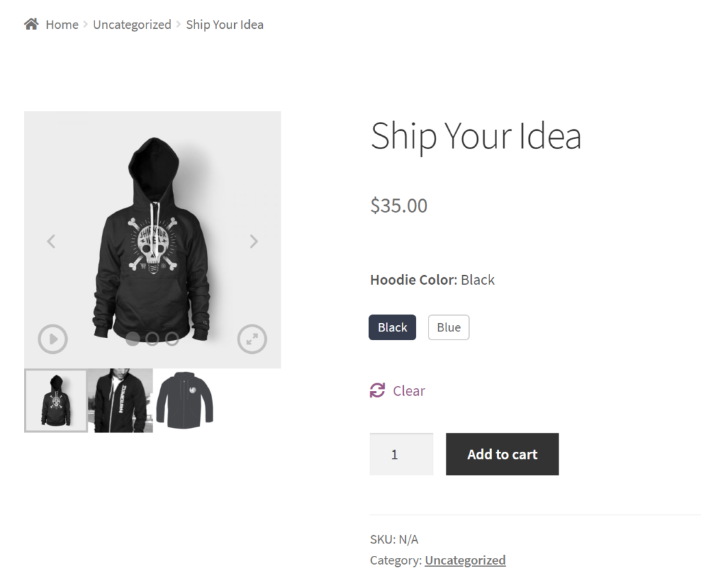Click Add to cart
Image resolution: width=701 pixels, height=588 pixels.
pyautogui.click(x=502, y=454)
